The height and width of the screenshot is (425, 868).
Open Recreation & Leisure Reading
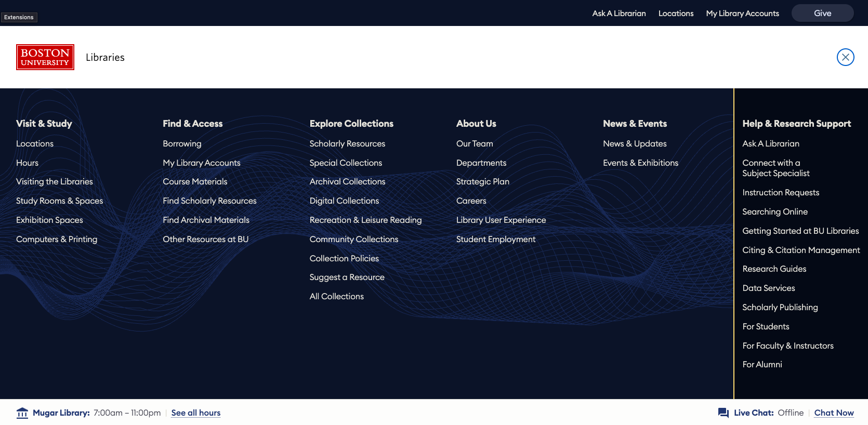365,220
